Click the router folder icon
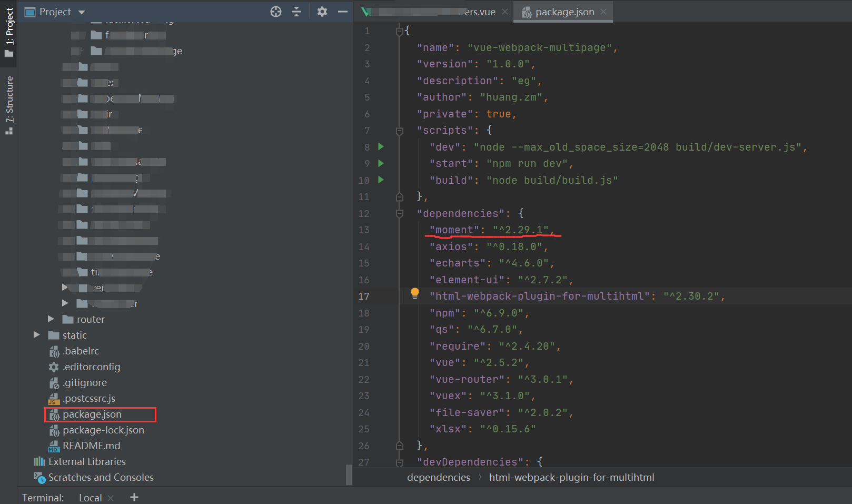Screen dimensions: 852x504 (67, 319)
